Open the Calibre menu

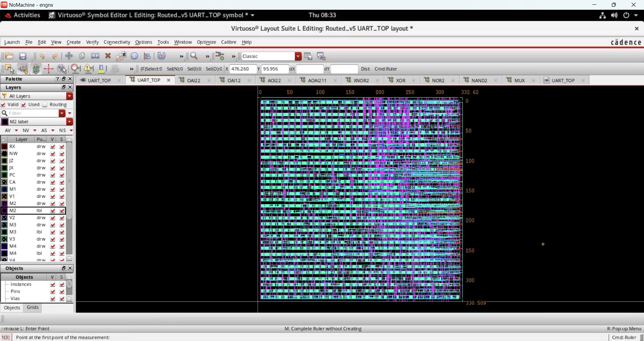[229, 42]
